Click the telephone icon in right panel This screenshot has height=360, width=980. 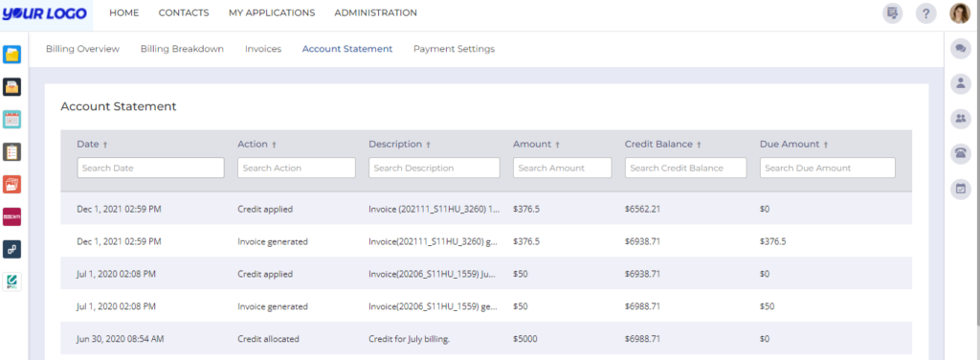pyautogui.click(x=961, y=153)
